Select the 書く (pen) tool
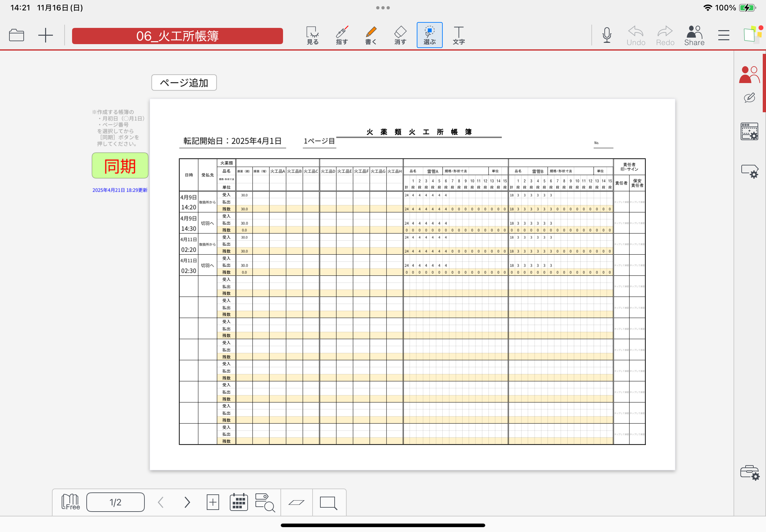This screenshot has height=532, width=766. point(371,35)
